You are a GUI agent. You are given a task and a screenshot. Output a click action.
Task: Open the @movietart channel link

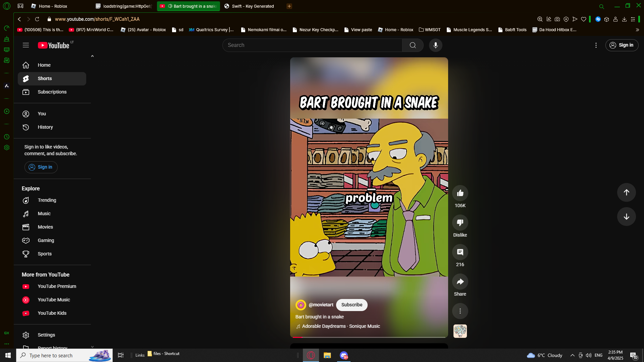[321, 305]
